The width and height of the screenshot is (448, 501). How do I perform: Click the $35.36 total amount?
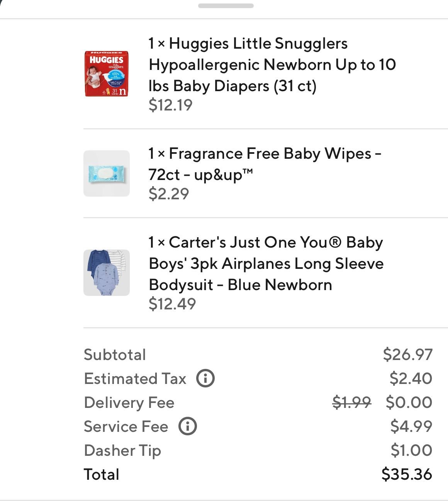pyautogui.click(x=407, y=474)
